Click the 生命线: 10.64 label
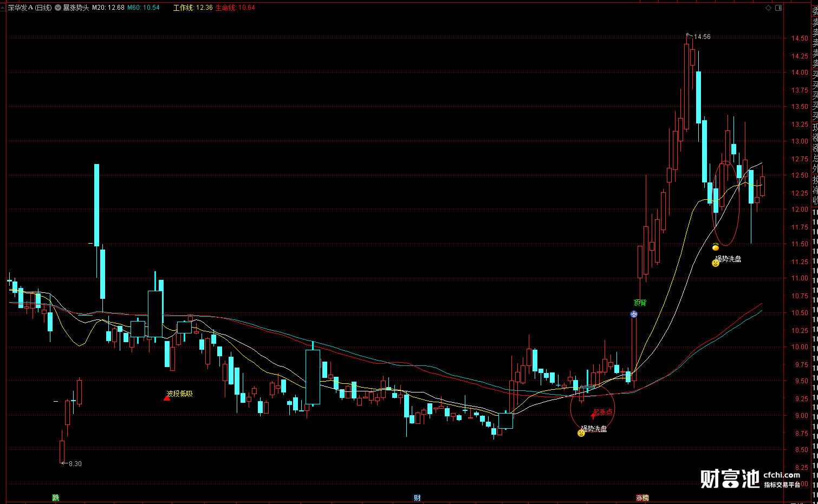Image resolution: width=818 pixels, height=504 pixels. pyautogui.click(x=235, y=8)
